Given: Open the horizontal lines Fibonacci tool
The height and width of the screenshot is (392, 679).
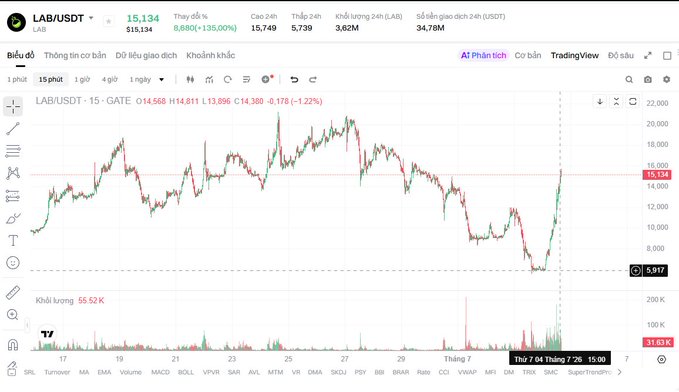Looking at the screenshot, I should click(13, 151).
